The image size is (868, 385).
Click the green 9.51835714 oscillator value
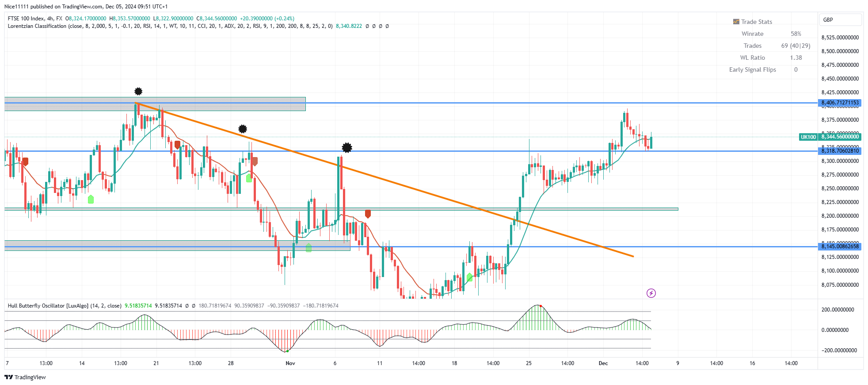[x=138, y=306]
